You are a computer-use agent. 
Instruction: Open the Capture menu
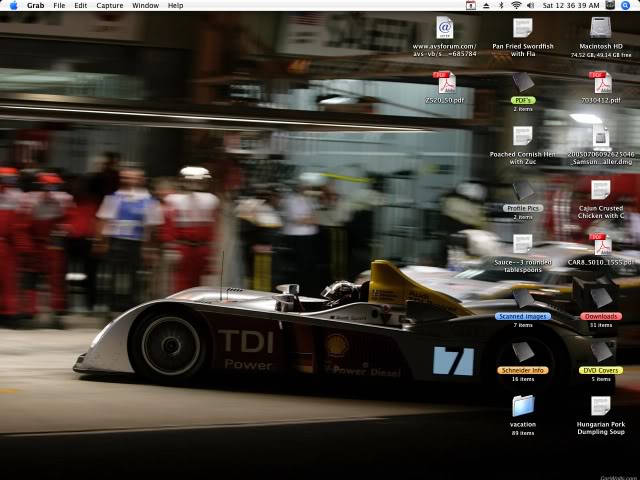coord(110,5)
